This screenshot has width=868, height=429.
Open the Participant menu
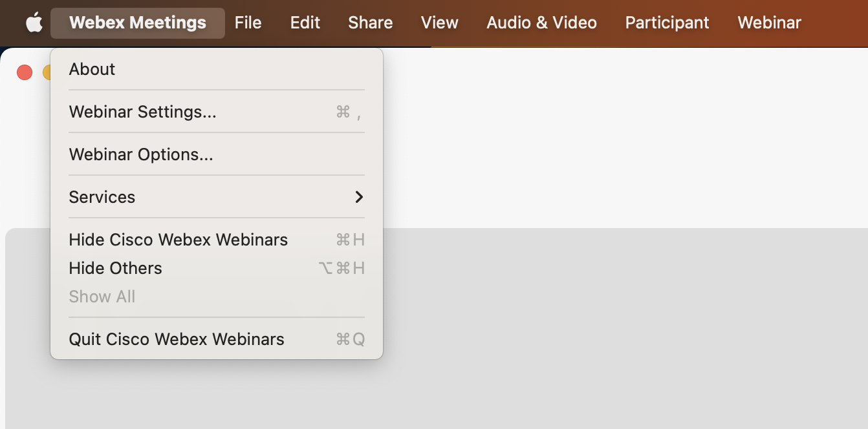coord(667,23)
